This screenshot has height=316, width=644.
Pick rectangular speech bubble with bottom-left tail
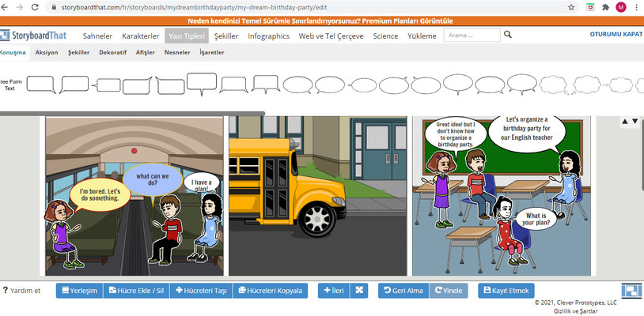pos(74,85)
